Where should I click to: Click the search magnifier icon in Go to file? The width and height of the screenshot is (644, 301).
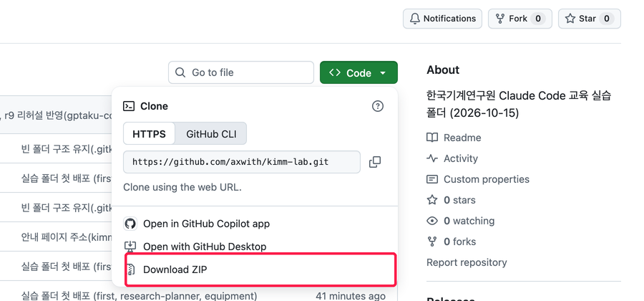tap(180, 72)
